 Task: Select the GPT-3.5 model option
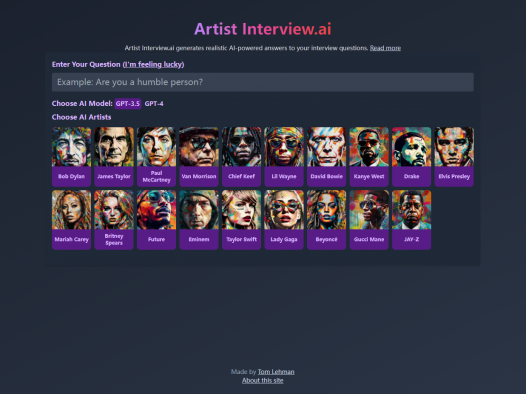click(128, 104)
